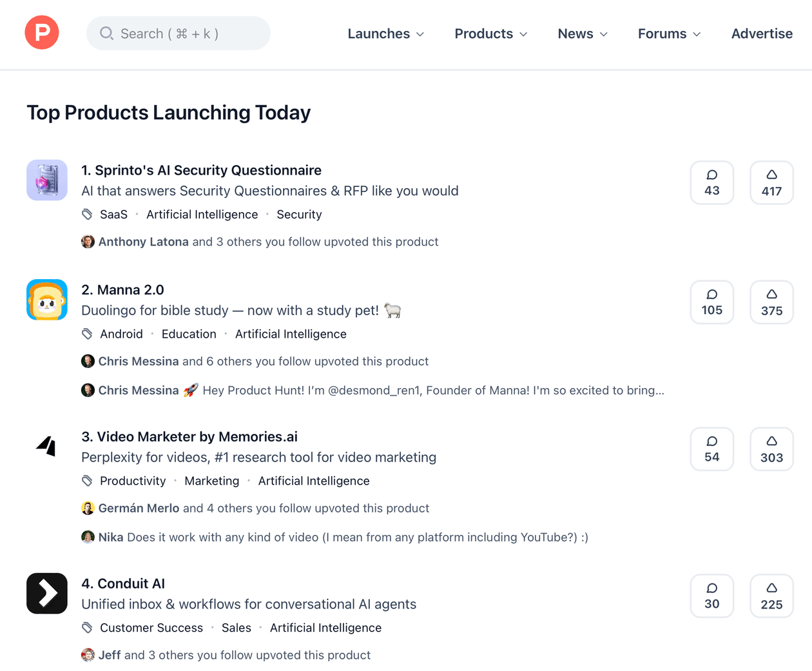Go to the Advertise page

click(x=762, y=34)
